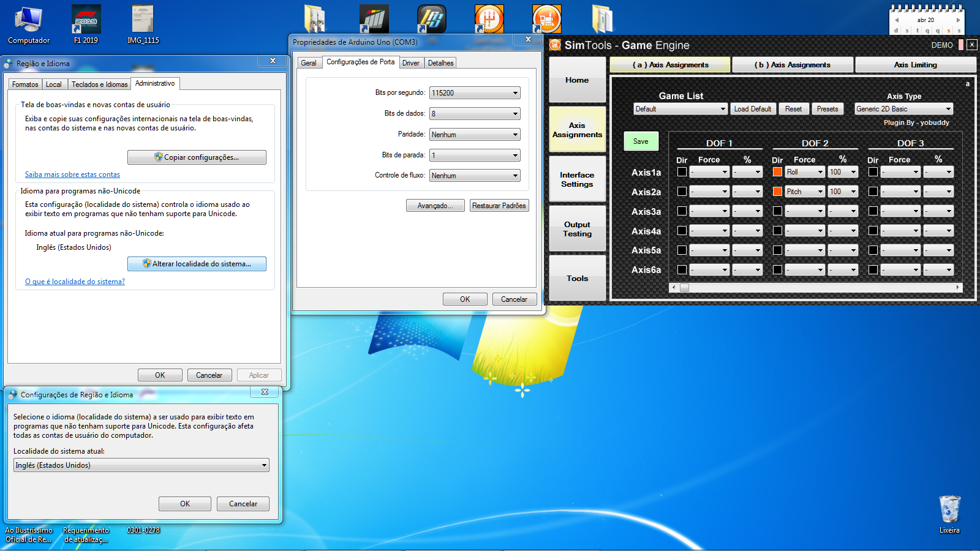Launch the F1 2019 shortcut
The width and height of the screenshot is (980, 551).
pos(86,24)
